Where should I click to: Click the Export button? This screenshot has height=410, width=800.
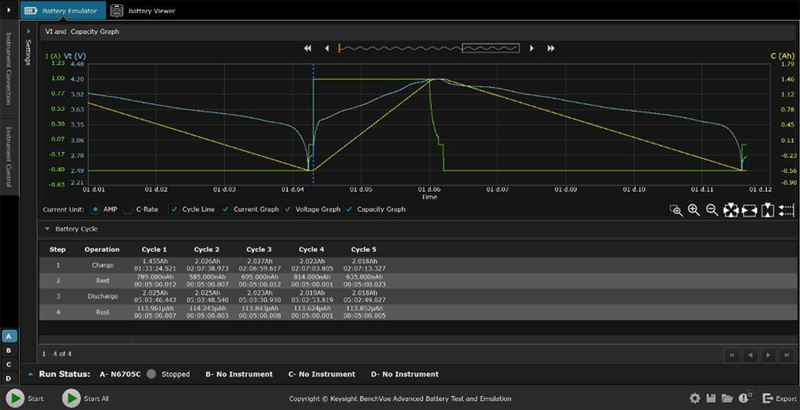tap(780, 399)
